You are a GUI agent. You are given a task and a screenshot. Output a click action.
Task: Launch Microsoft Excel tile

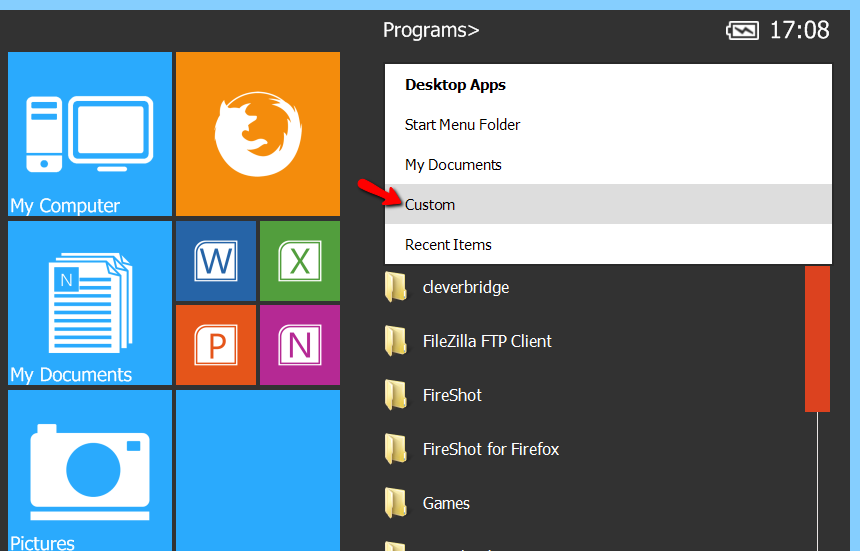point(299,261)
